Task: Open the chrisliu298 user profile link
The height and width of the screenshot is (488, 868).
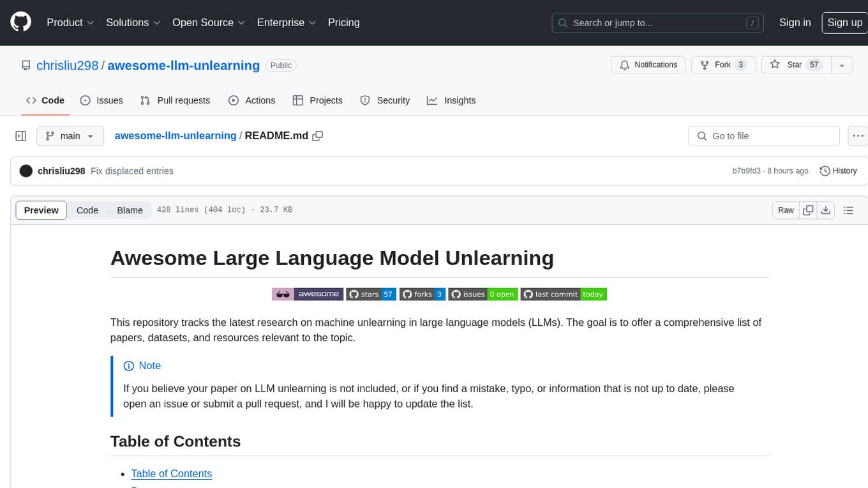Action: tap(68, 65)
